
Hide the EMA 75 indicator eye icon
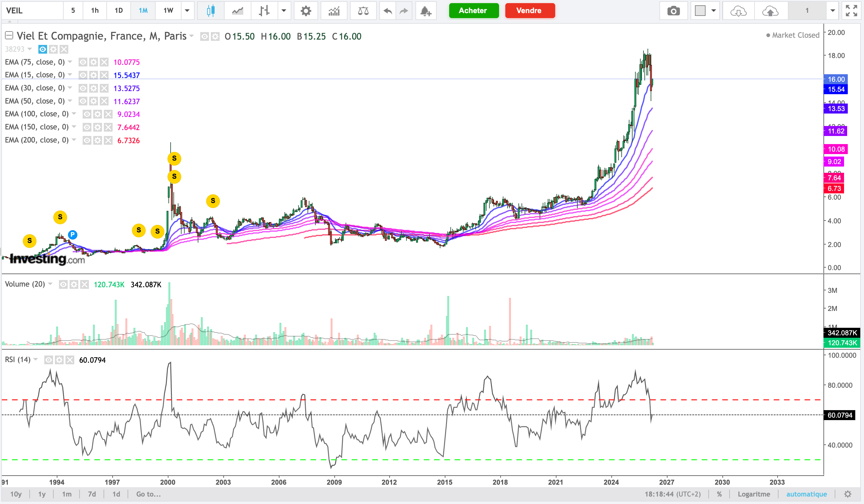point(83,62)
